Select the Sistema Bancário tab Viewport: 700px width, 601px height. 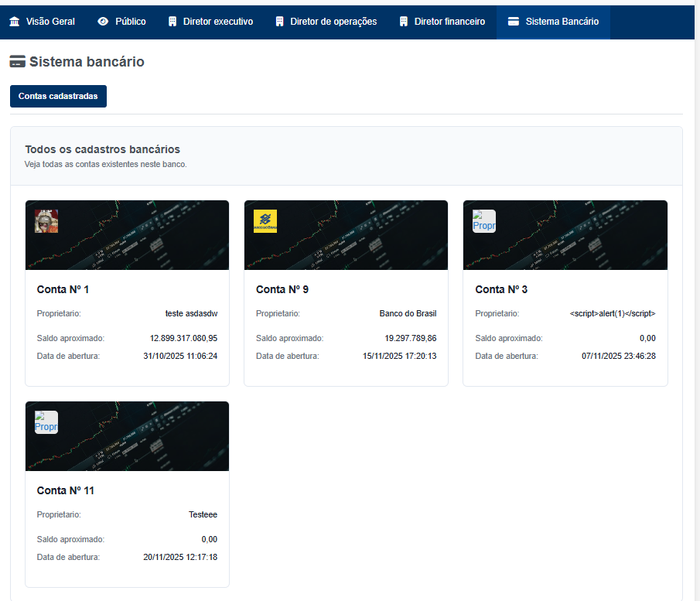[x=554, y=22]
